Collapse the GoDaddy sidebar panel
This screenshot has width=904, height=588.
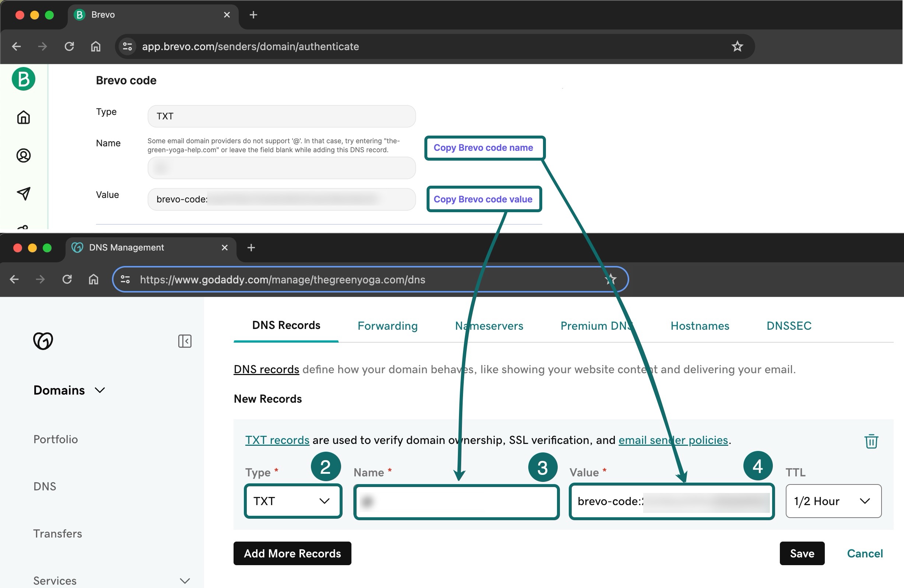click(x=185, y=341)
